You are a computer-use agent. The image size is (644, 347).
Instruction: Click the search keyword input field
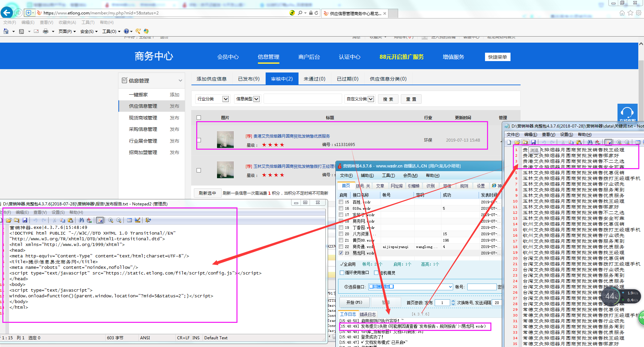(x=303, y=99)
